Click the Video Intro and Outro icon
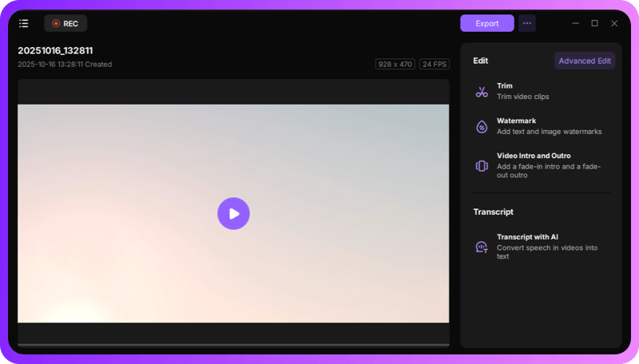The height and width of the screenshot is (364, 639). pos(482,166)
